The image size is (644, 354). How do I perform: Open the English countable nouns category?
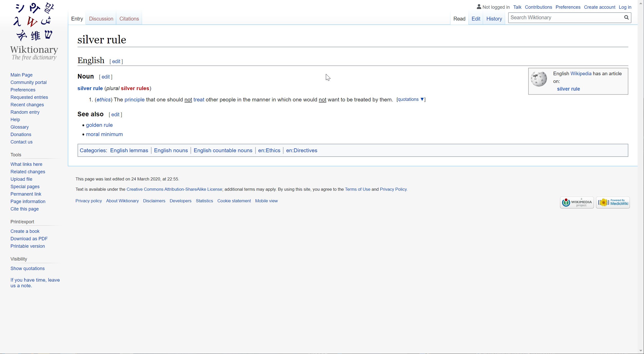click(x=223, y=150)
